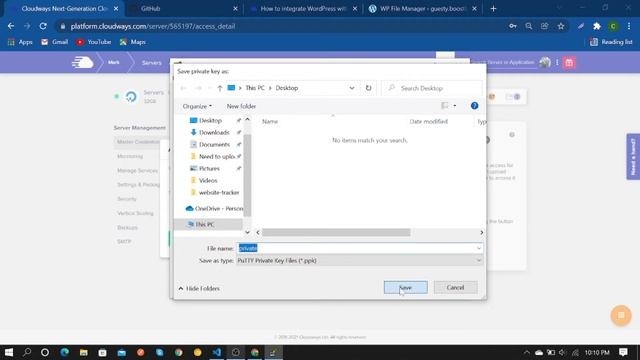Image resolution: width=640 pixels, height=360 pixels.
Task: Open dialog help question-mark icon
Action: pyautogui.click(x=474, y=106)
